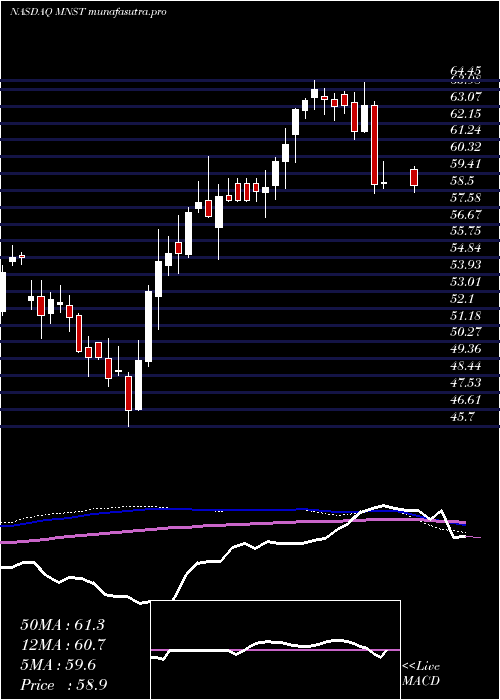
Task: Click the 58.5 price axis label
Action: [462, 181]
